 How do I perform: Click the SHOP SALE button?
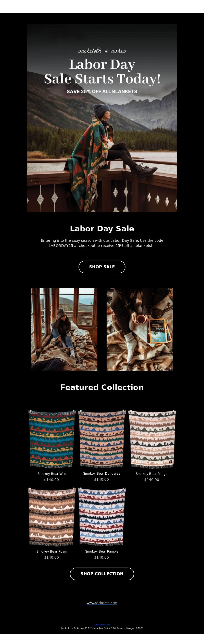pyautogui.click(x=102, y=267)
